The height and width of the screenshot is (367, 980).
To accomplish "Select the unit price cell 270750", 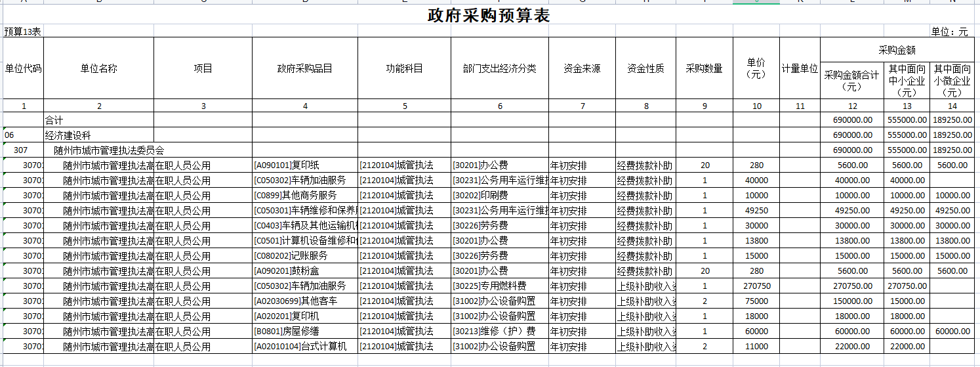I will pos(756,286).
